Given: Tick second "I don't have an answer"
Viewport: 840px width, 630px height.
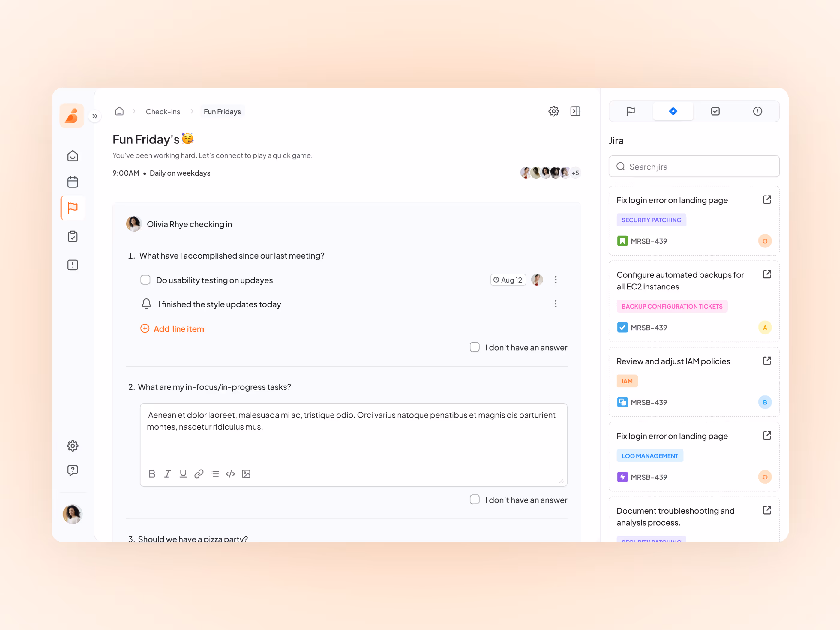Looking at the screenshot, I should pyautogui.click(x=475, y=499).
